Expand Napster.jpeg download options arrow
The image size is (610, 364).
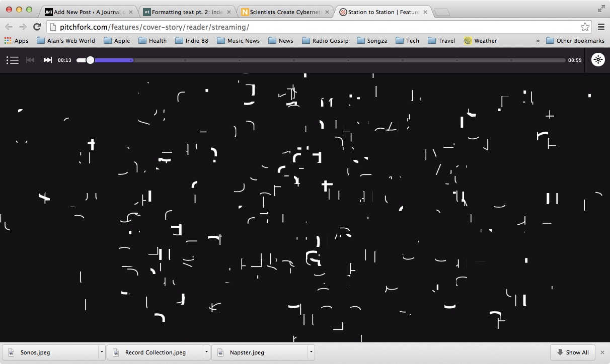point(311,352)
